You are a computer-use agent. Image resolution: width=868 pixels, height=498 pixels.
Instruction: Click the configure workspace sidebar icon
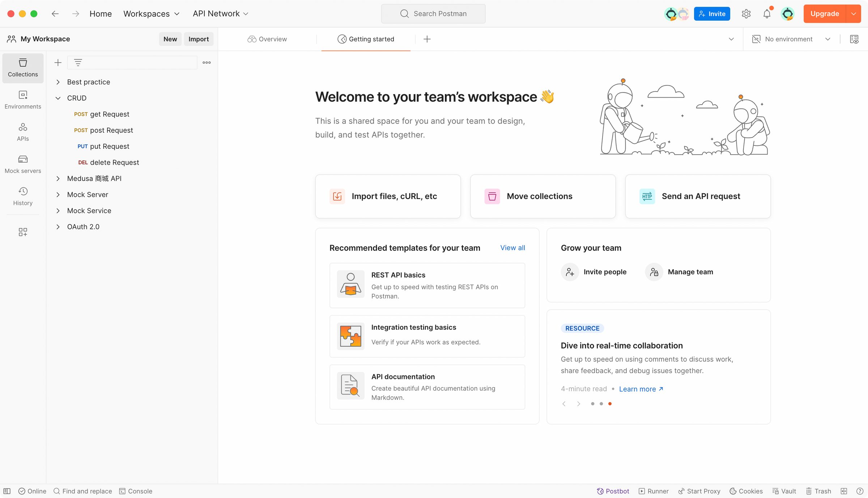coord(23,232)
